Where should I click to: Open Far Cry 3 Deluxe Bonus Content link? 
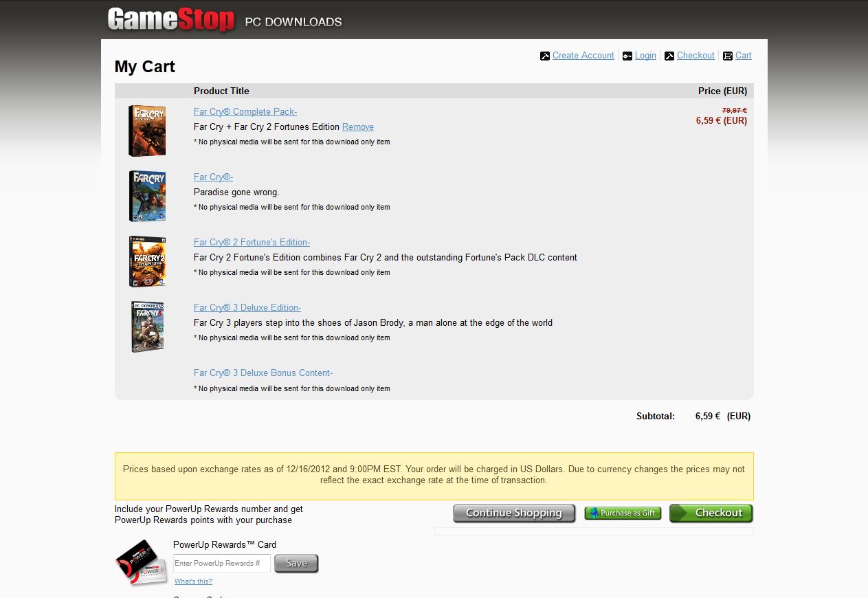click(x=263, y=373)
